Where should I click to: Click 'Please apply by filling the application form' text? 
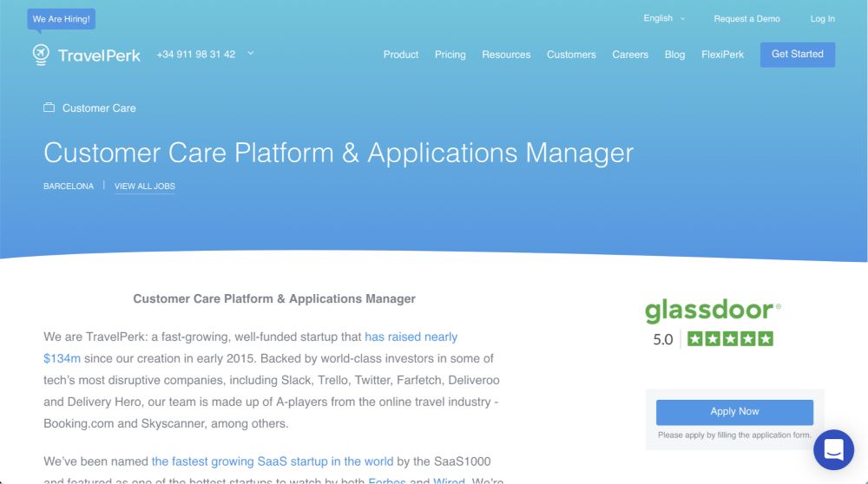click(734, 435)
